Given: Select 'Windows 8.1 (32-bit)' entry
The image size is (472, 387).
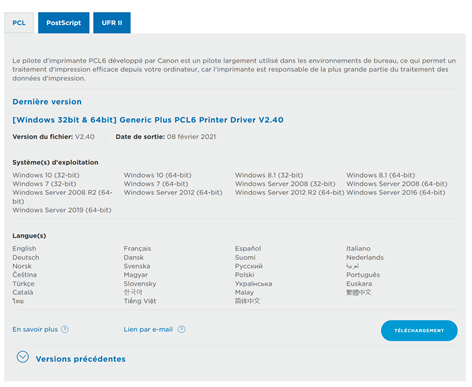Looking at the screenshot, I should [x=269, y=175].
